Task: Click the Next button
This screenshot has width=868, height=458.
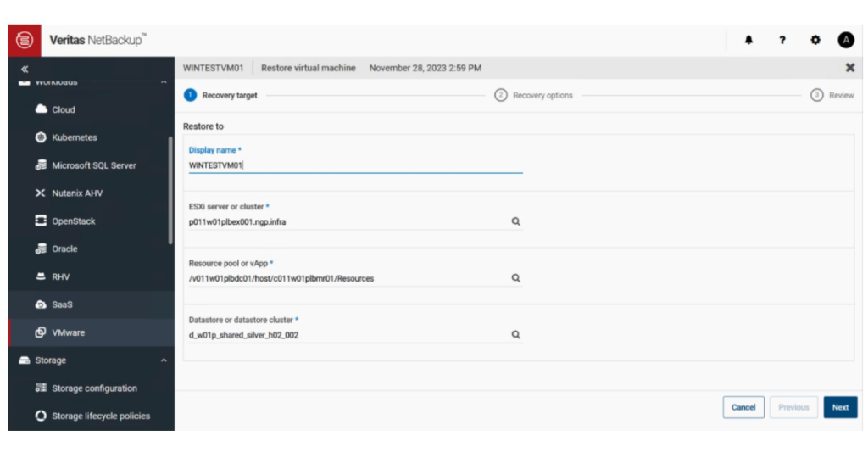Action: [840, 407]
